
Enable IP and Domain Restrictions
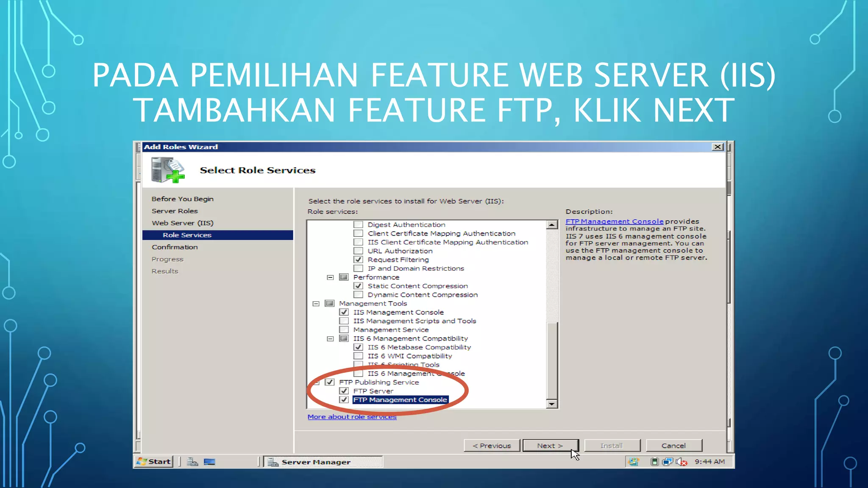pos(358,269)
